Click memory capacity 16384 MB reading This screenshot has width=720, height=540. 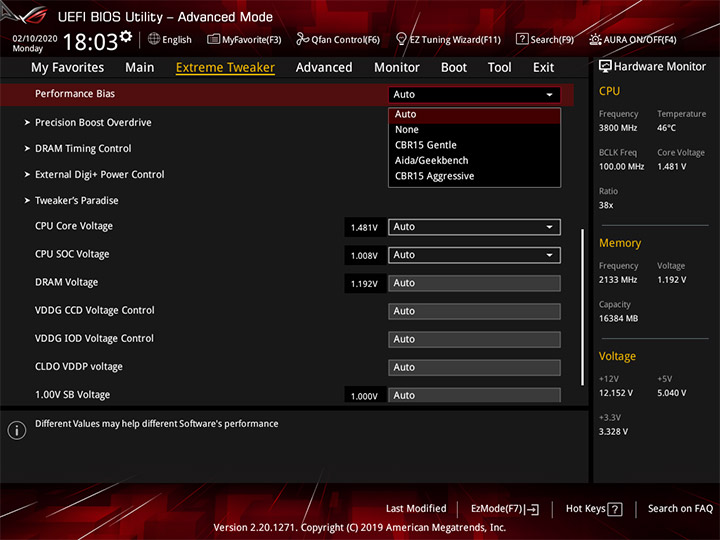pos(619,319)
